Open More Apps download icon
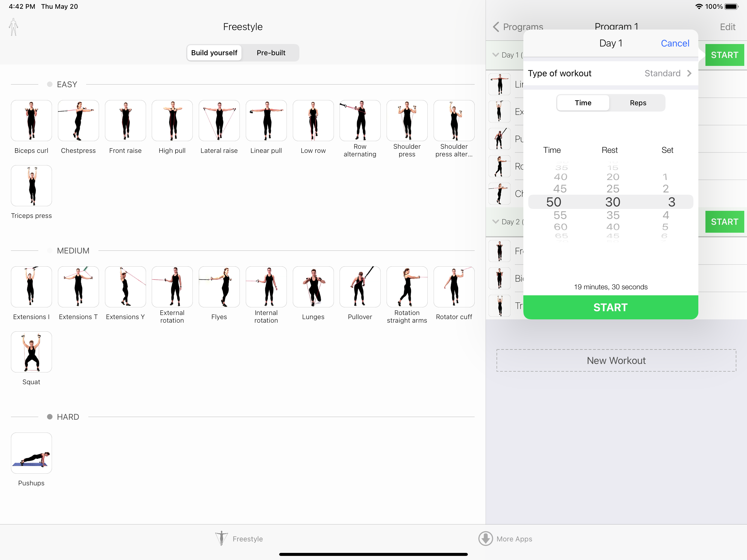 pos(486,539)
